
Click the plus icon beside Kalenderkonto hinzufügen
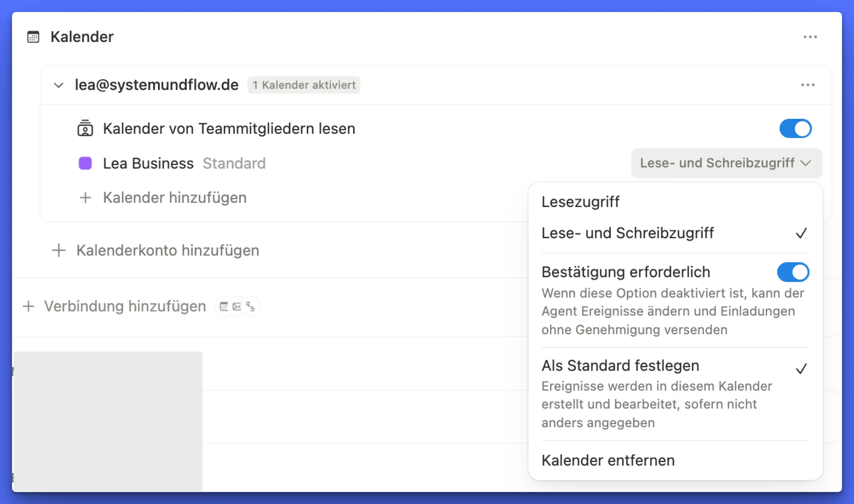pos(59,250)
